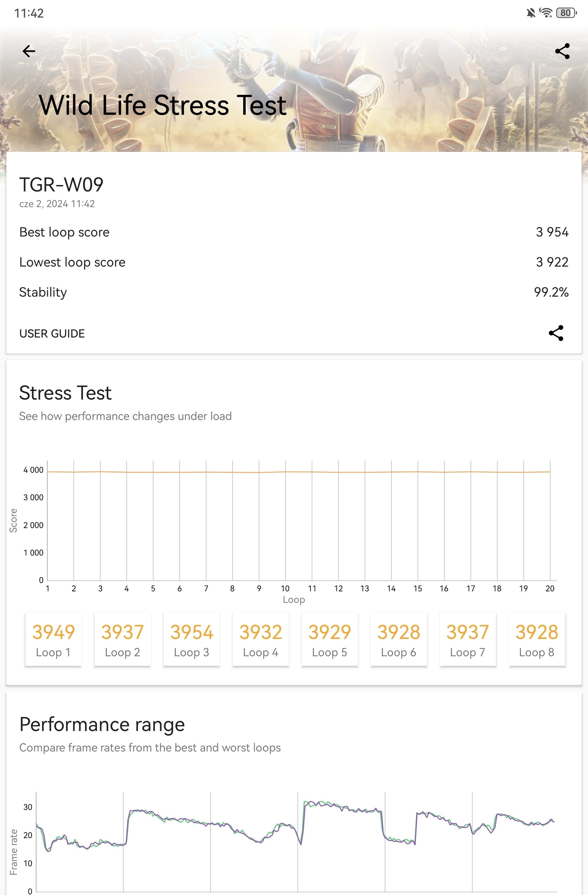
Task: Select the Loop 7 score card
Action: (468, 639)
